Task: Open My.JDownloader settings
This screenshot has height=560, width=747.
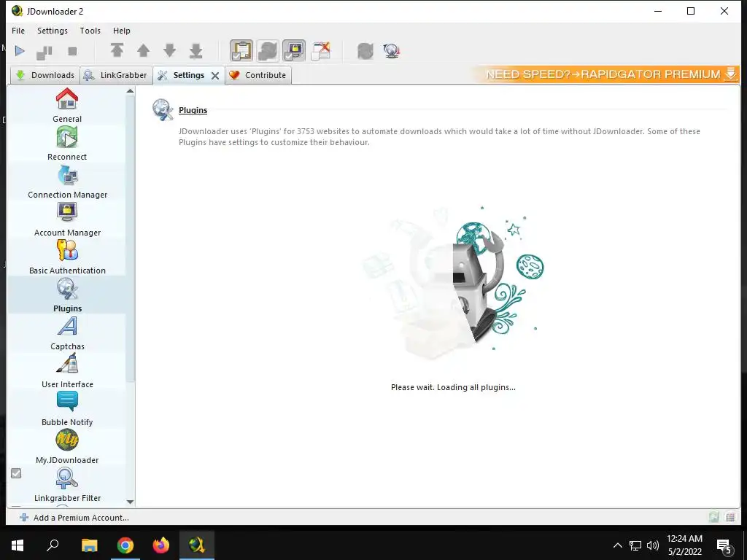Action: click(66, 447)
